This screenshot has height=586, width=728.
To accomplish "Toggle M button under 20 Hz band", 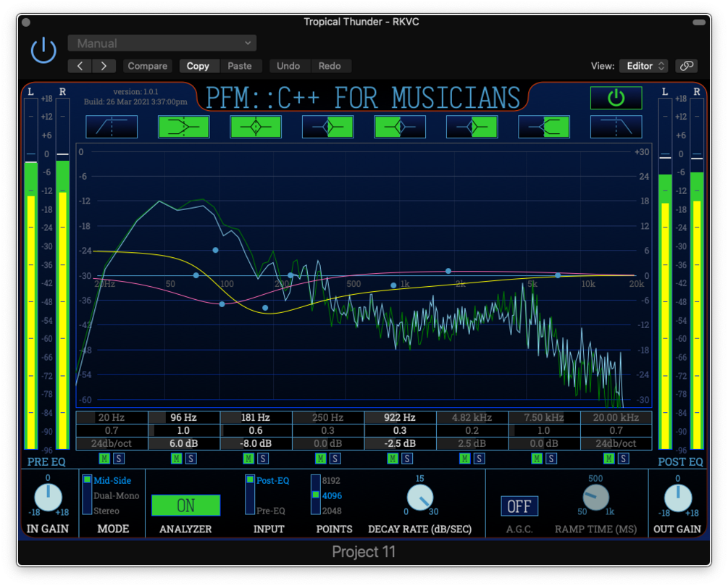I will 104,459.
